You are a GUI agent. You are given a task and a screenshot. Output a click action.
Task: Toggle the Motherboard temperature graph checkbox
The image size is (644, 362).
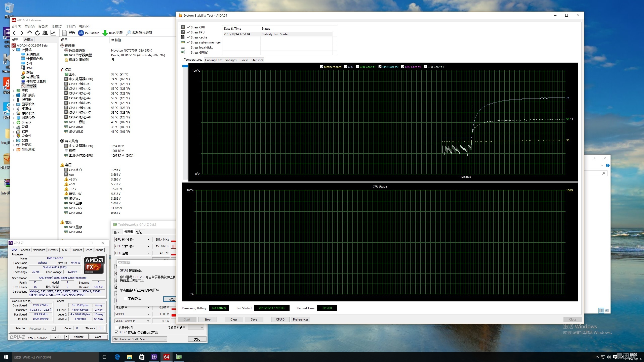(x=321, y=67)
